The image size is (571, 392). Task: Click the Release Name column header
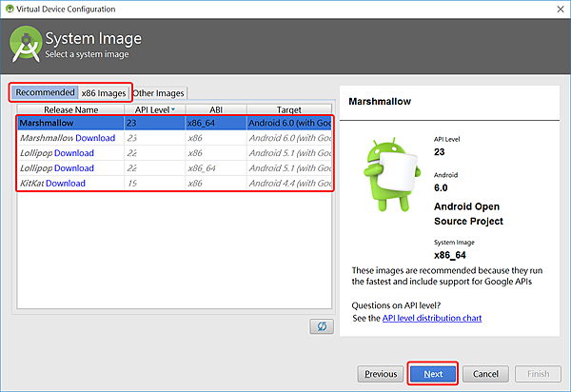(x=71, y=109)
